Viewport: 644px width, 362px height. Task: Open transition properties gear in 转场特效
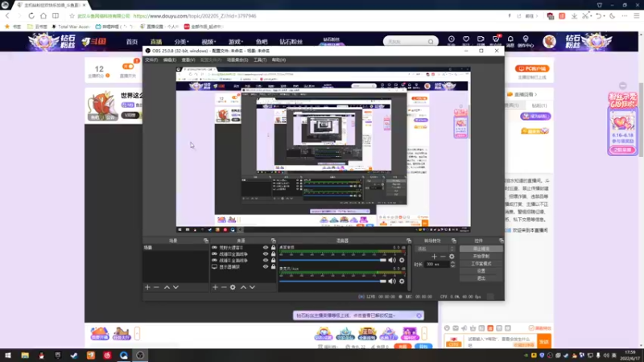[452, 257]
